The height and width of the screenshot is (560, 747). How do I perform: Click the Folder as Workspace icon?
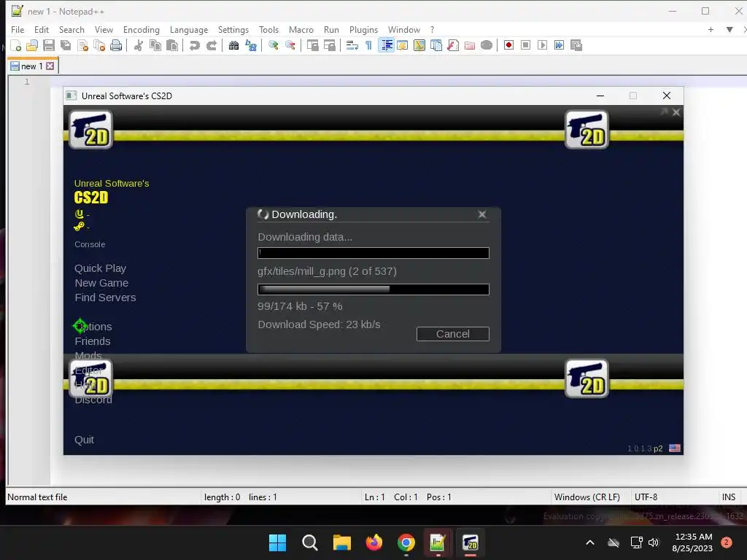[x=470, y=45]
